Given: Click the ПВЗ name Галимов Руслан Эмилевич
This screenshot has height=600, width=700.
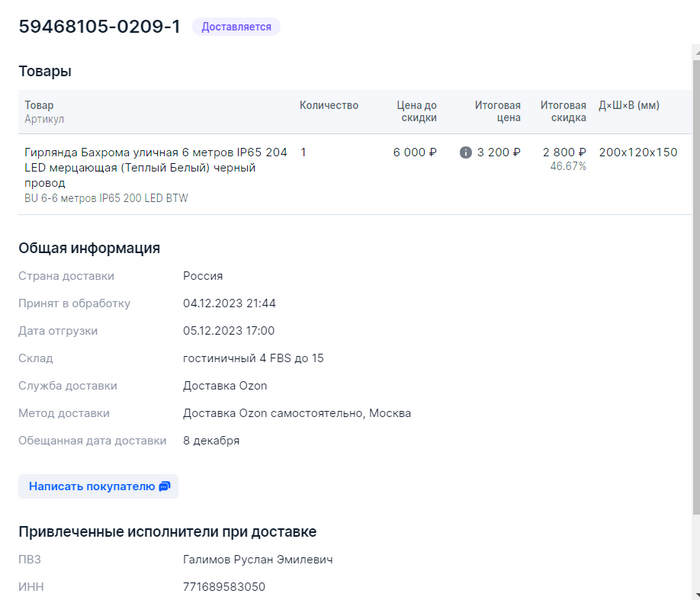Looking at the screenshot, I should [257, 560].
